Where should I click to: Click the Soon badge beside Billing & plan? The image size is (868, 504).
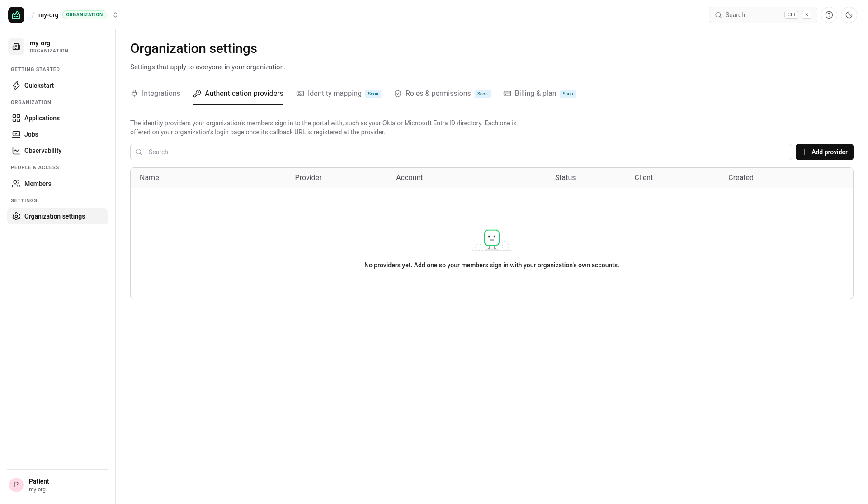[x=568, y=94]
